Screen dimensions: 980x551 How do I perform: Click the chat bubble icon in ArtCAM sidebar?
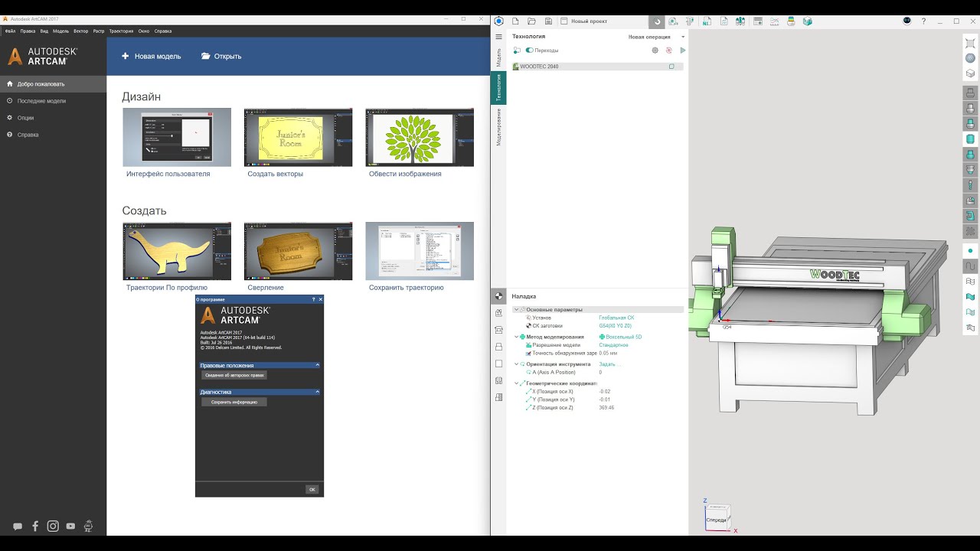[x=18, y=527]
